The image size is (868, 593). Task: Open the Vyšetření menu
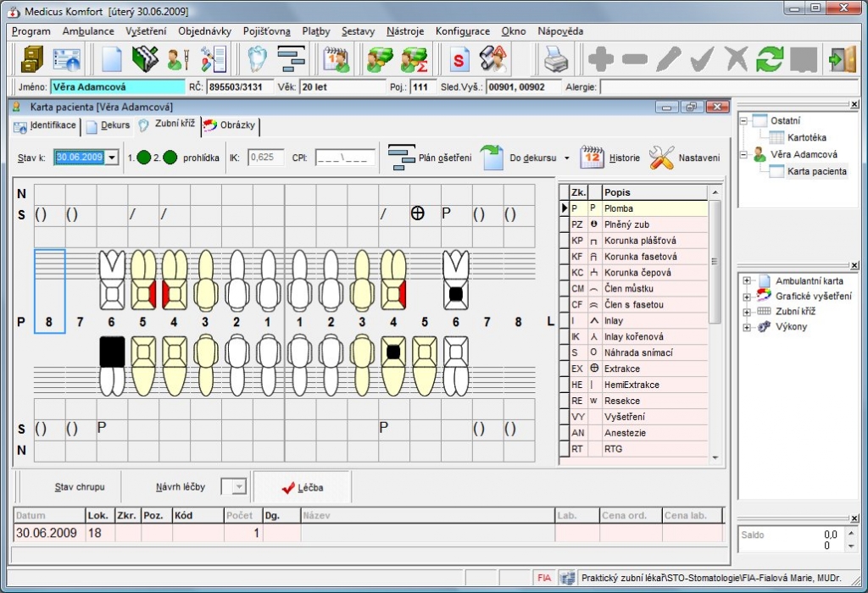click(x=146, y=31)
